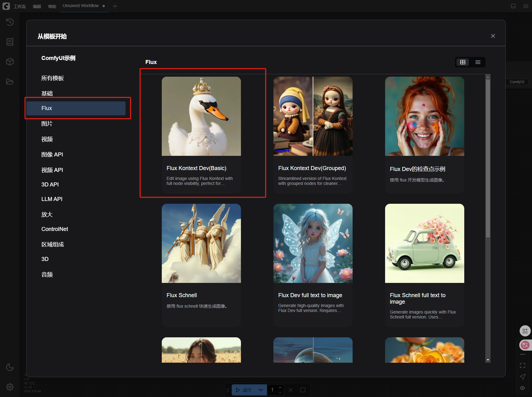Select 音频 category
532x397 pixels.
pyautogui.click(x=76, y=274)
